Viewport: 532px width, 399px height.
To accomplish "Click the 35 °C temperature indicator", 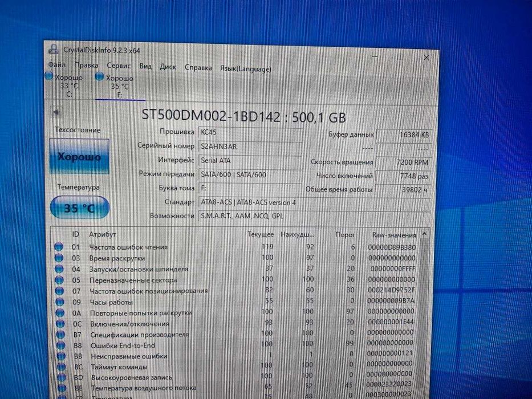I will (80, 207).
